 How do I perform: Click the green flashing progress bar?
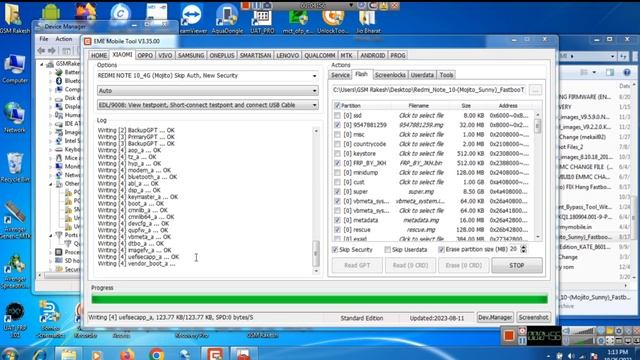pos(319,299)
